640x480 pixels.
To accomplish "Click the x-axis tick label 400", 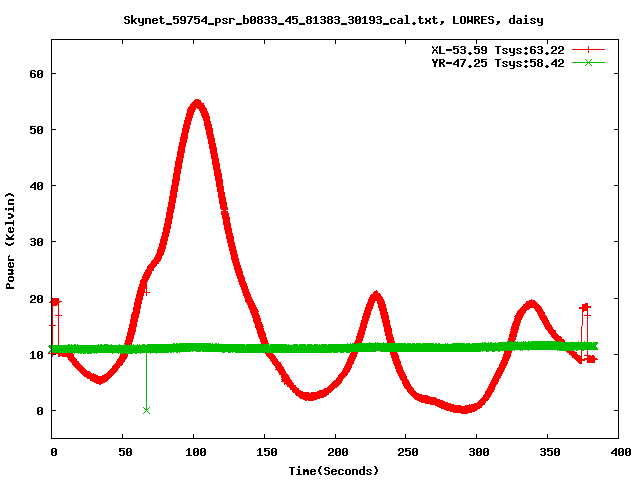I will [621, 452].
